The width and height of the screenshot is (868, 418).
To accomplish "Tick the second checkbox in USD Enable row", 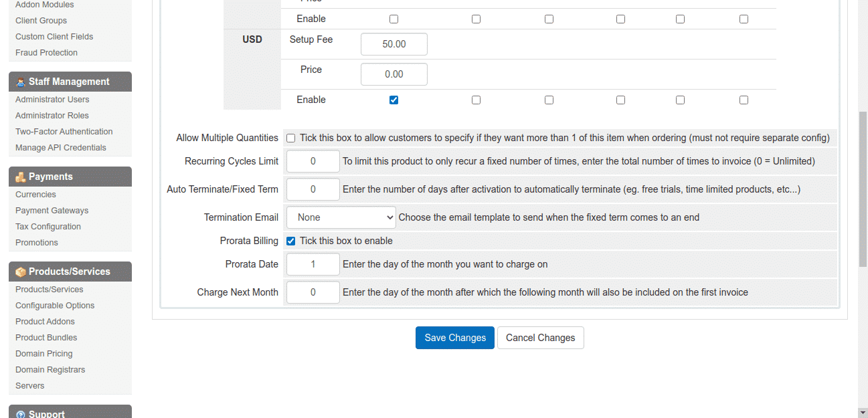I will pyautogui.click(x=476, y=100).
